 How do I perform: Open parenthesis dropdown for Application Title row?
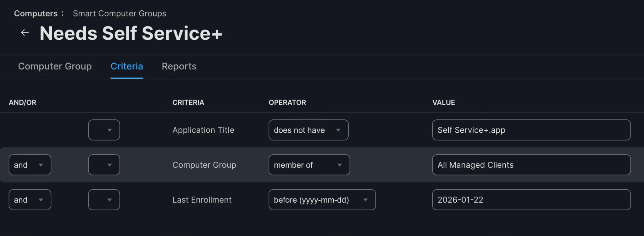click(104, 130)
